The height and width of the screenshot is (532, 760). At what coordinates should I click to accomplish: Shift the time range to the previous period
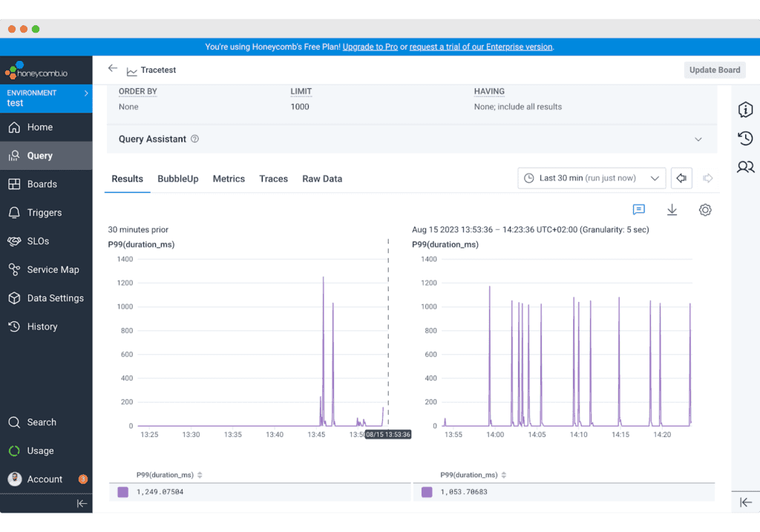click(681, 178)
